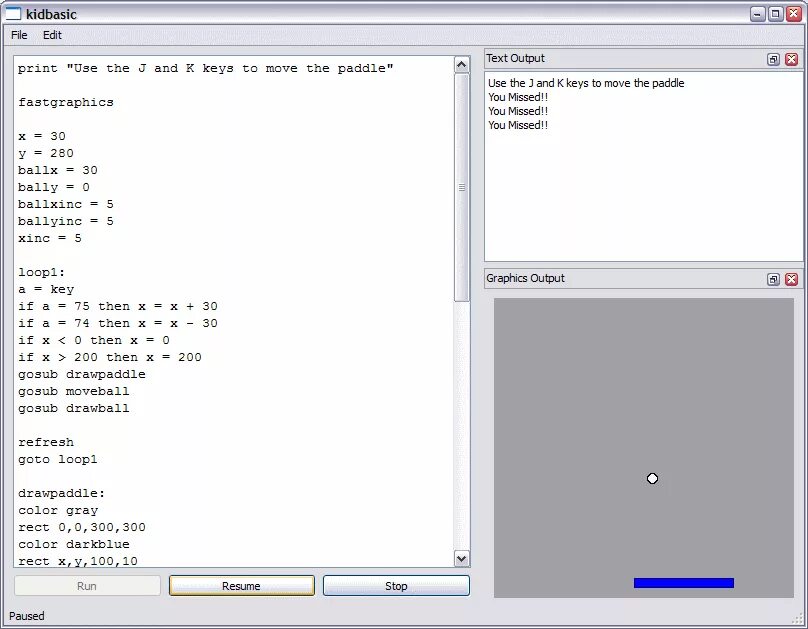Click the 'refresh' code line
Viewport: 808px width, 629px height.
(46, 442)
